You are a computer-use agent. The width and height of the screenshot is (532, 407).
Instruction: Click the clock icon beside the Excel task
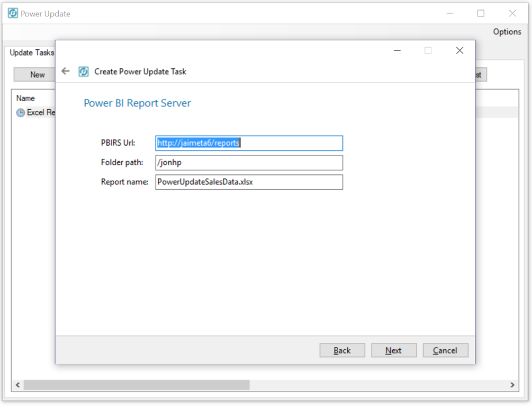21,113
